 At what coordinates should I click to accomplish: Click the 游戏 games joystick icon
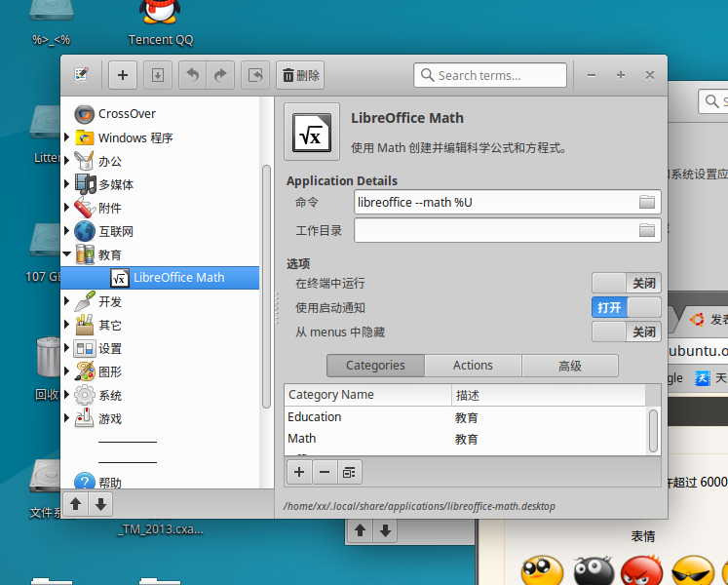(x=85, y=418)
